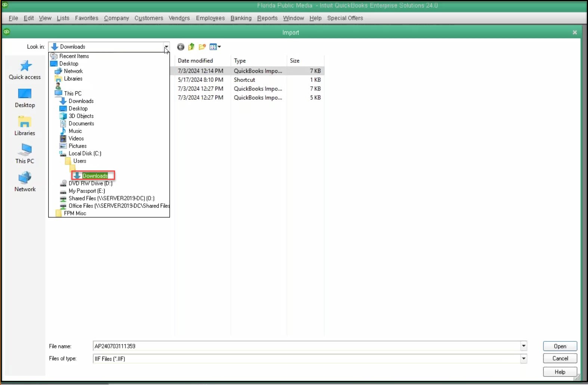
Task: Select Libraries in the places bar
Action: coord(25,126)
